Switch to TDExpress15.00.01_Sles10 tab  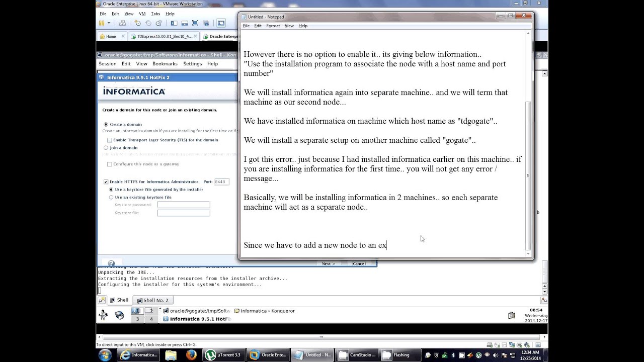click(165, 36)
